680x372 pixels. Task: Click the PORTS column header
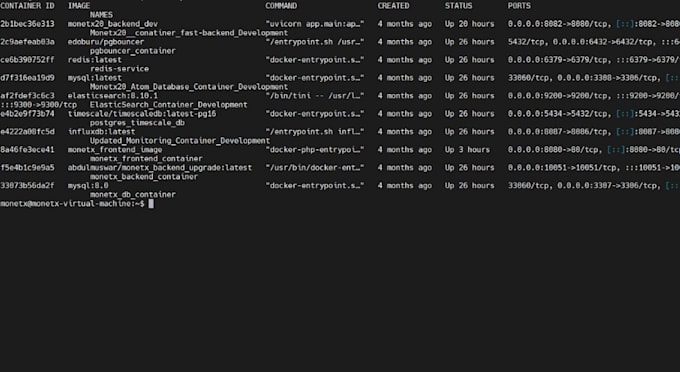[x=519, y=6]
